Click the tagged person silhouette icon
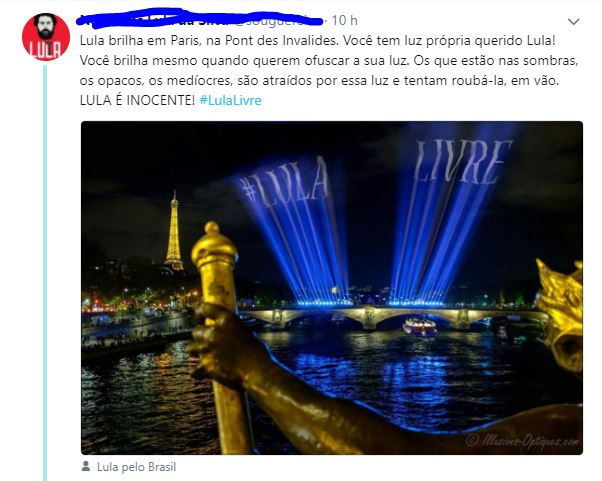The height and width of the screenshot is (481, 602). coord(86,466)
